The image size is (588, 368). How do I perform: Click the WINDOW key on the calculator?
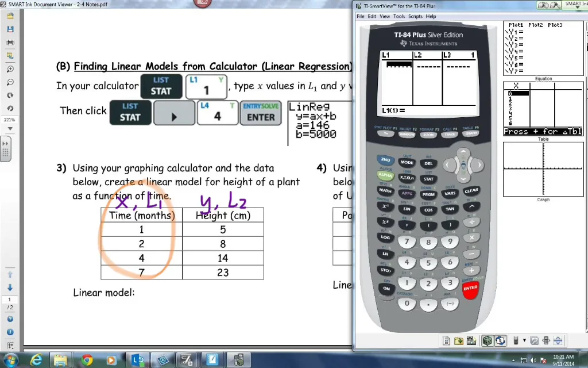click(x=407, y=135)
